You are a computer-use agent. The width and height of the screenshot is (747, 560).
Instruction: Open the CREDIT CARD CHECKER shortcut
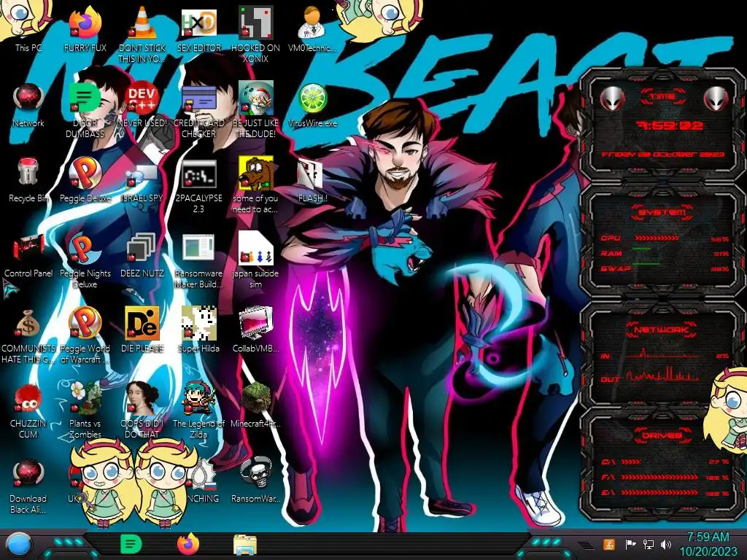tap(198, 111)
